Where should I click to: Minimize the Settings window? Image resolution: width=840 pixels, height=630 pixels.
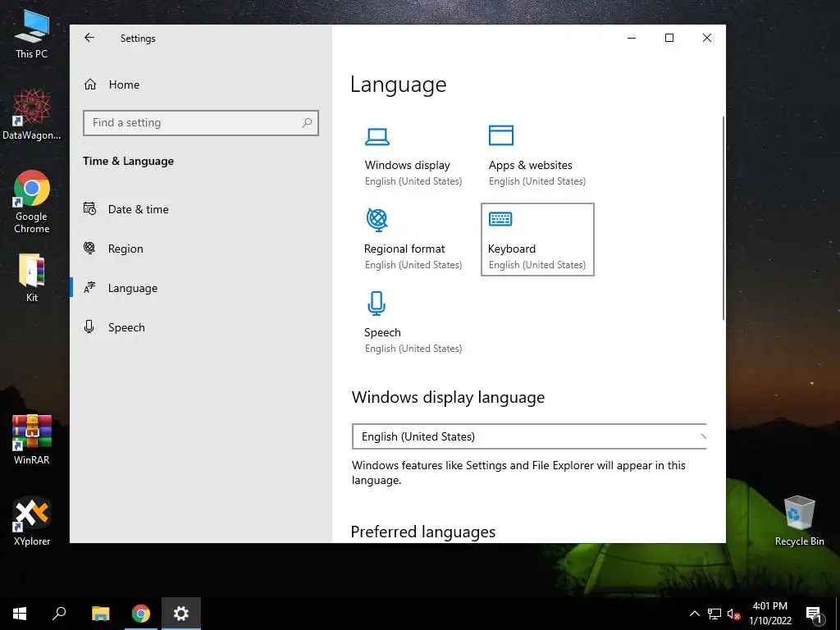point(632,38)
